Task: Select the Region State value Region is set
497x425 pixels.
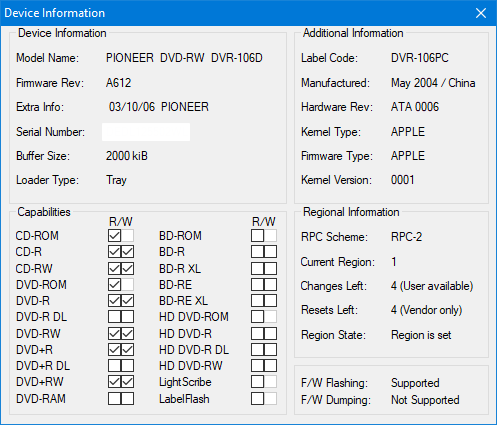Action: (x=421, y=335)
